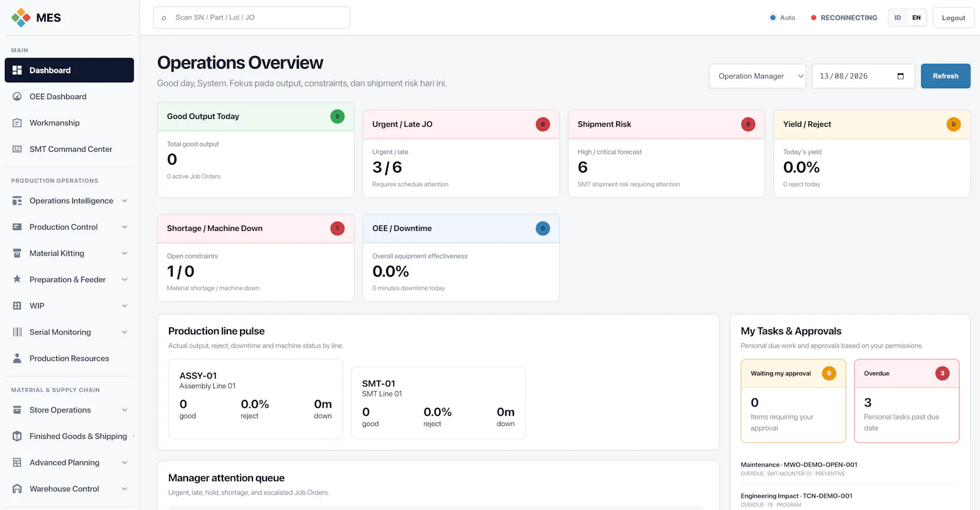Open the Dashboard menu item
This screenshot has height=510, width=980.
point(69,70)
